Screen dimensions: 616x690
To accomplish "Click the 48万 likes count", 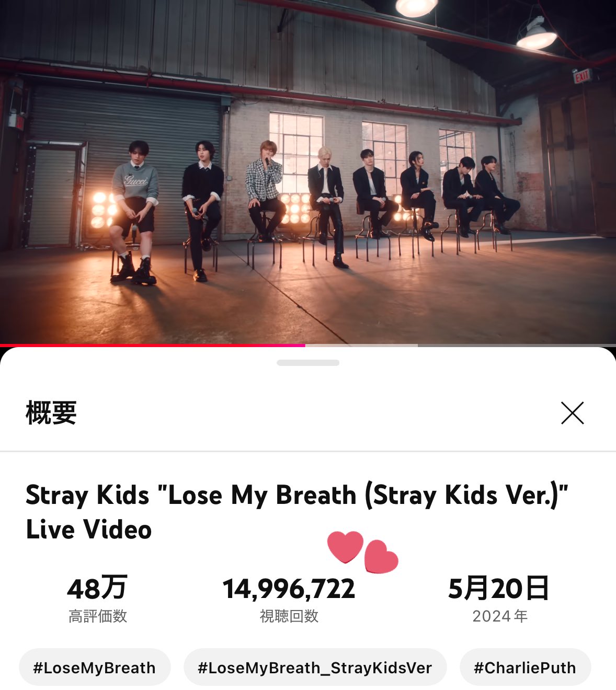I will pos(97,589).
